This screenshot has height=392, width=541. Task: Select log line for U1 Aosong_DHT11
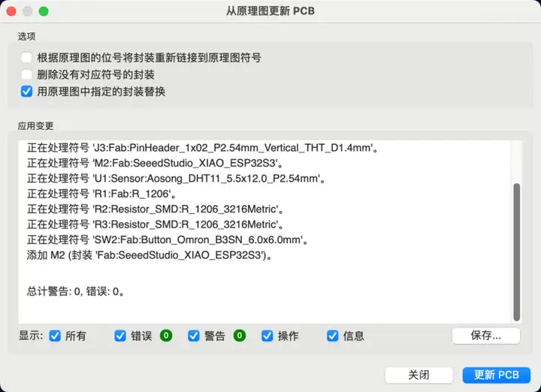point(177,179)
